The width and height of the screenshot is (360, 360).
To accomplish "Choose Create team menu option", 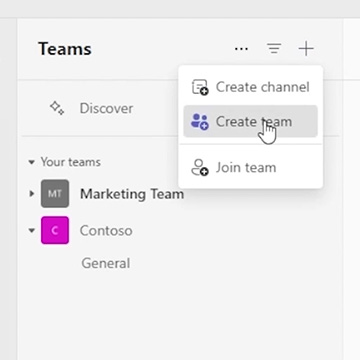I will 250,121.
